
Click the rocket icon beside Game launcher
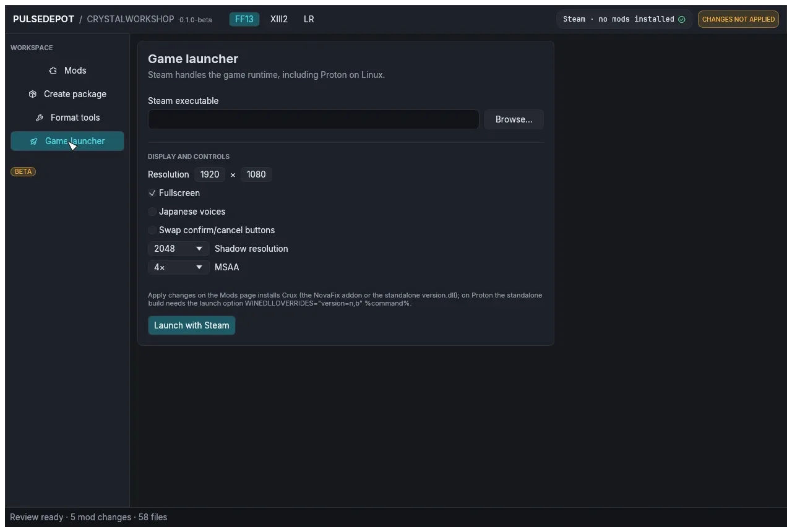[34, 141]
